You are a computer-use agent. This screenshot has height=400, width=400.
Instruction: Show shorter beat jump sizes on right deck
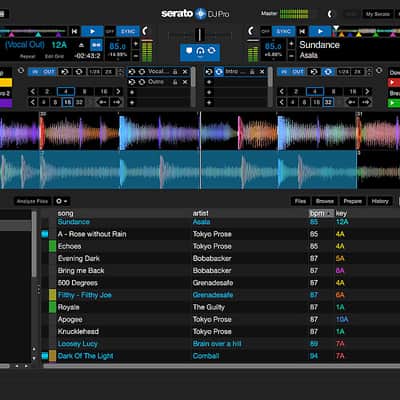tap(282, 102)
